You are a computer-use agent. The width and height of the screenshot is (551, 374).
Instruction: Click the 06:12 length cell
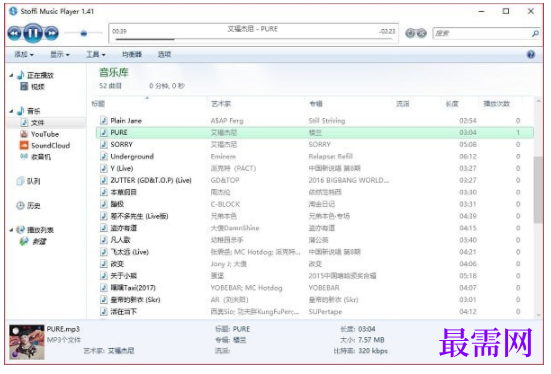coord(468,156)
